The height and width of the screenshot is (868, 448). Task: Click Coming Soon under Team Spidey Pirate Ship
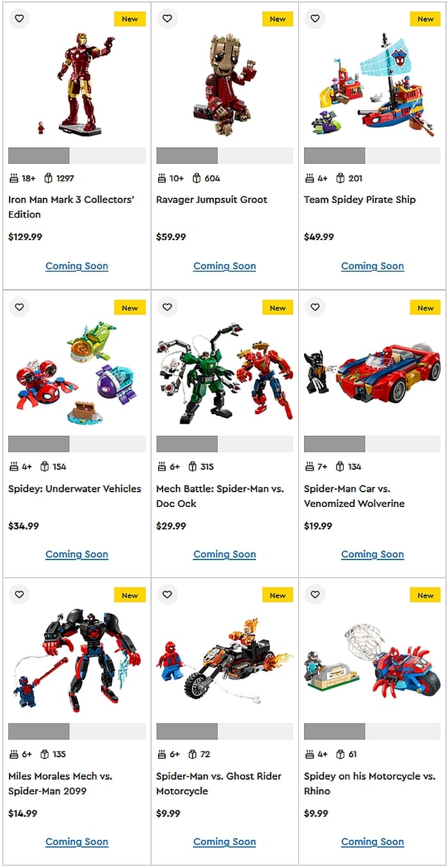pyautogui.click(x=372, y=266)
